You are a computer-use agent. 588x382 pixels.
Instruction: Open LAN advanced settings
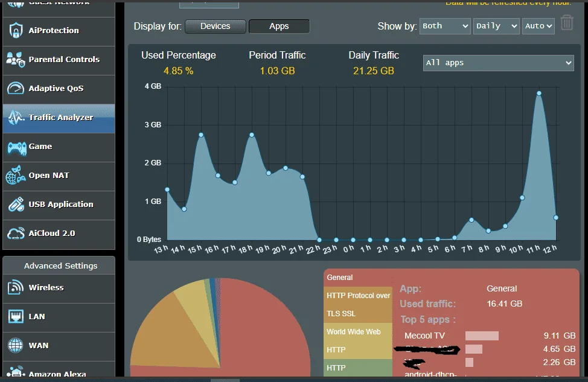click(x=59, y=317)
